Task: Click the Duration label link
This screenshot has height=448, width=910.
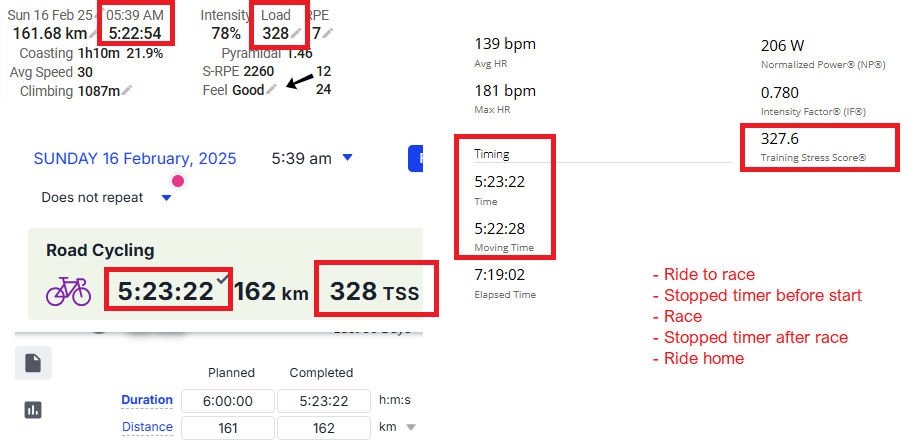Action: (x=147, y=400)
